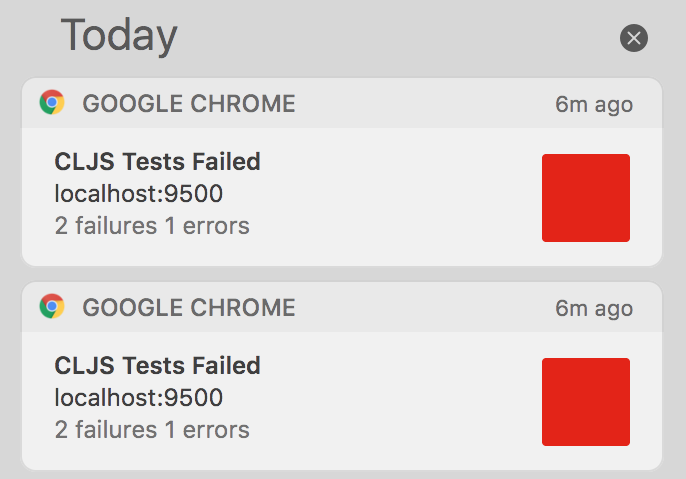Click "localhost:9500" in the bottom notification
Screen dimensions: 686x479
[138, 397]
